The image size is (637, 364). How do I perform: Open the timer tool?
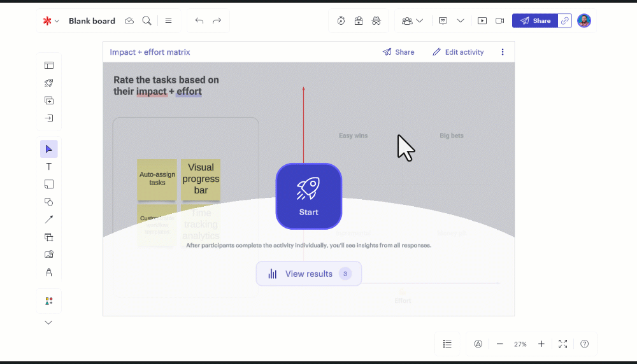click(341, 21)
